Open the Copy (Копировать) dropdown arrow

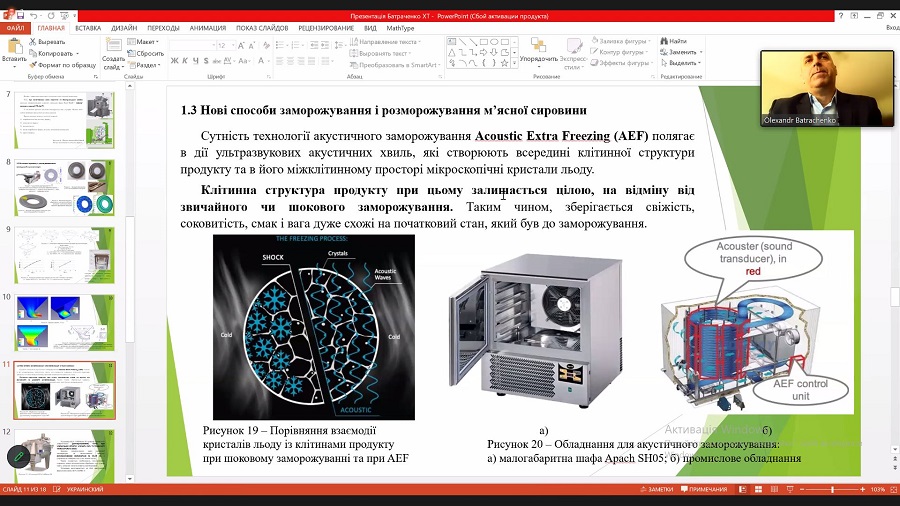(x=77, y=53)
